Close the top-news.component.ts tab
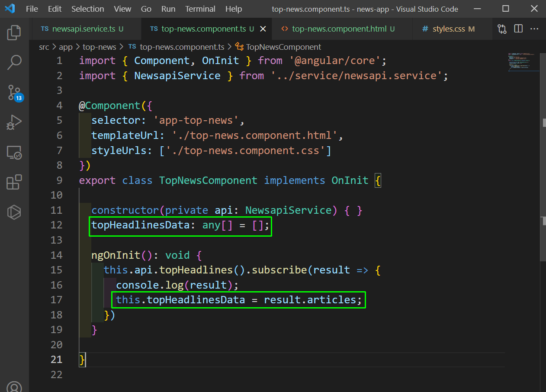 [x=263, y=29]
